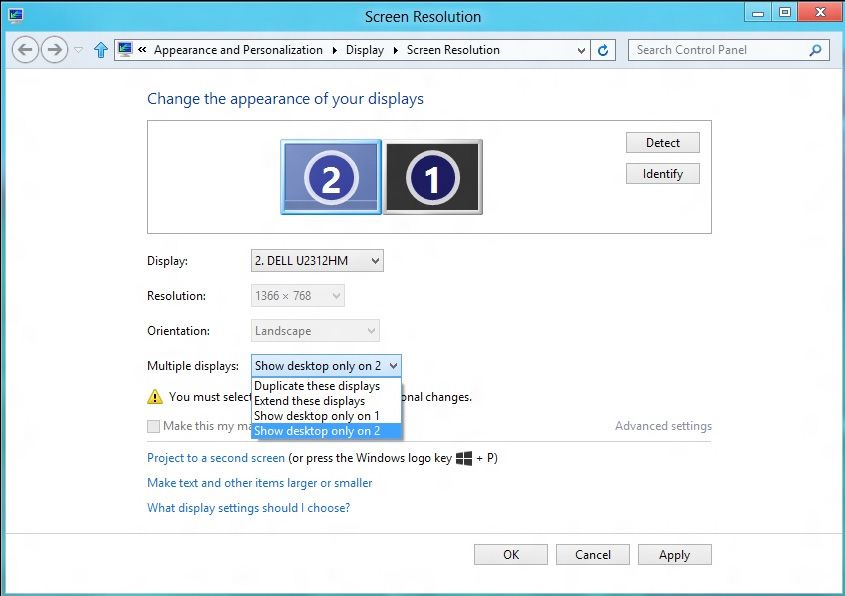Minimize the Screen Resolution window
The height and width of the screenshot is (596, 845).
[x=758, y=12]
